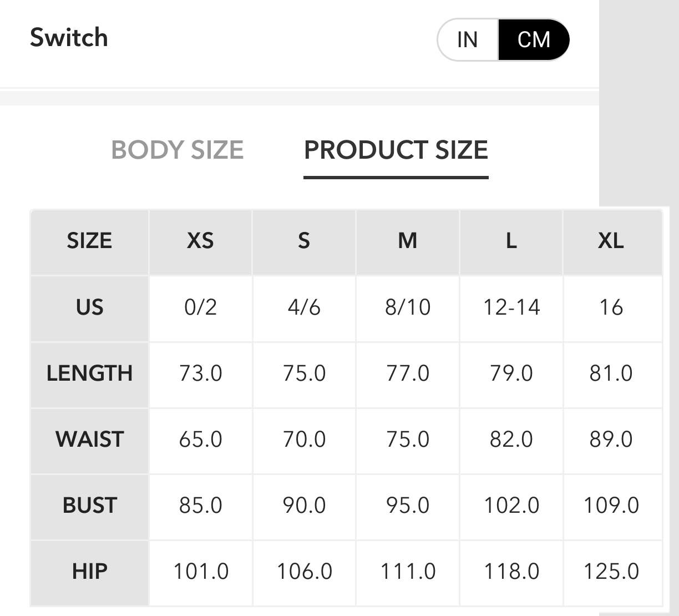This screenshot has width=679, height=616.
Task: Click US size 8/10 cell
Action: pyautogui.click(x=408, y=307)
